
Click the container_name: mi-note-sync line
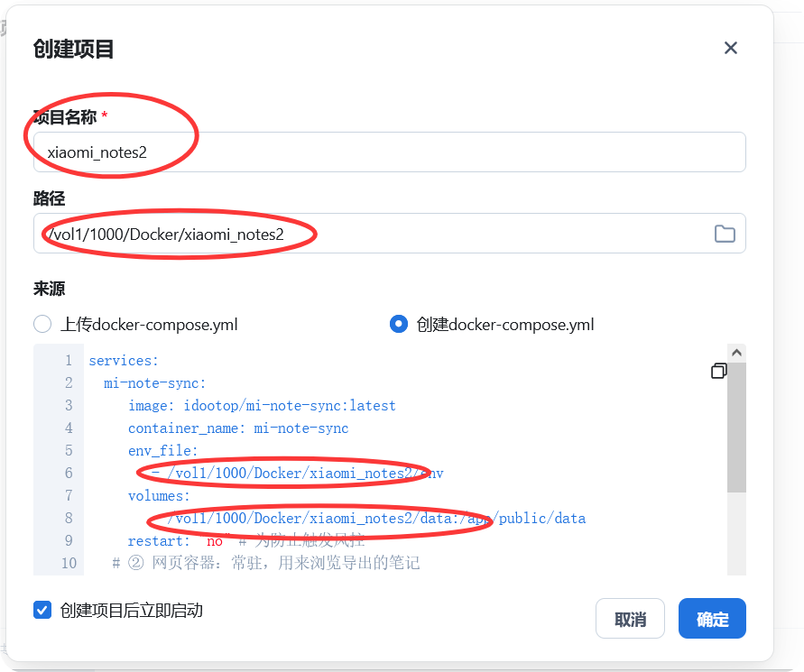(238, 428)
